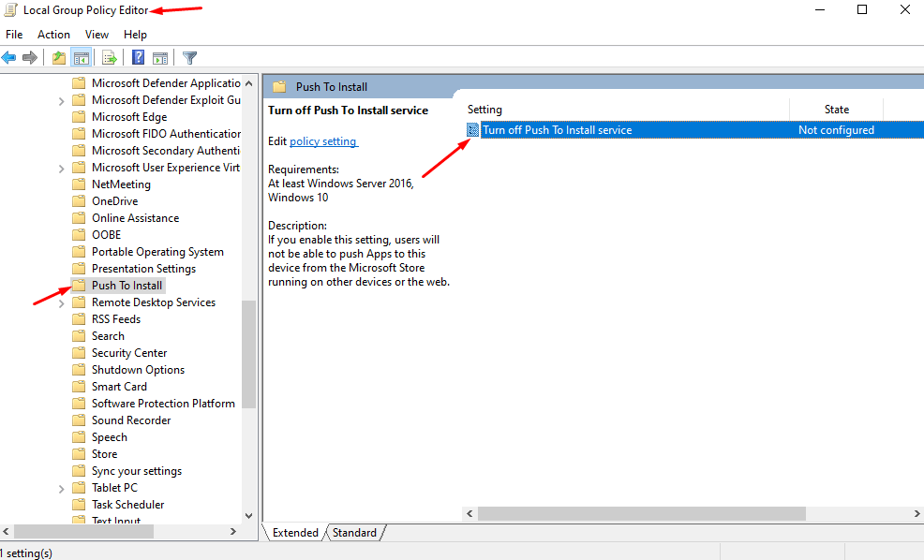
Task: Go up one level with folder icon
Action: (x=59, y=58)
